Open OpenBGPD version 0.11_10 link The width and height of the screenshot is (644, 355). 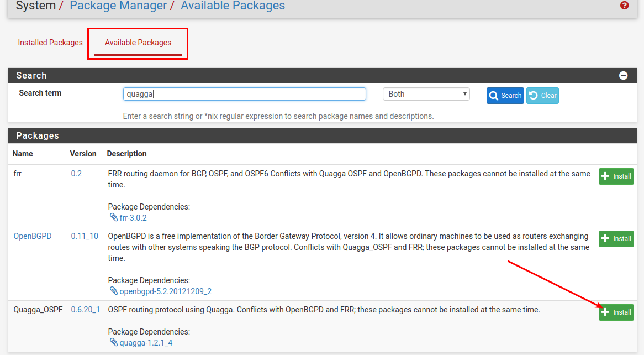(85, 236)
